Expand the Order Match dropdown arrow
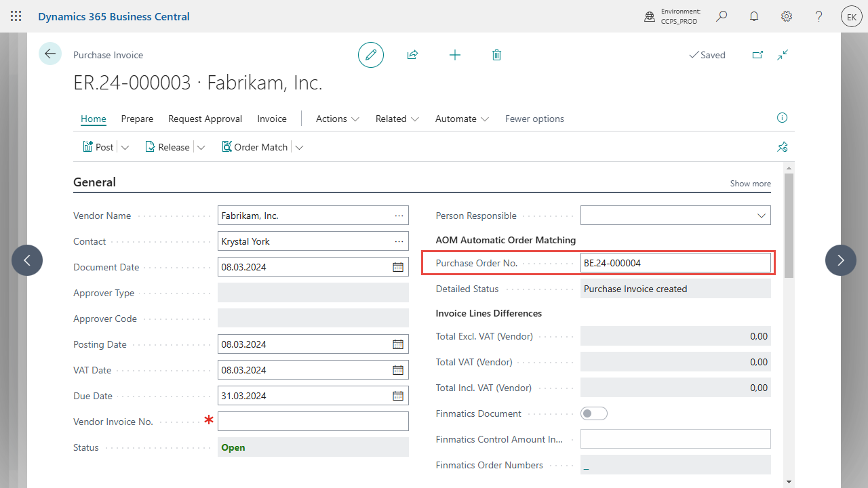 pyautogui.click(x=299, y=147)
